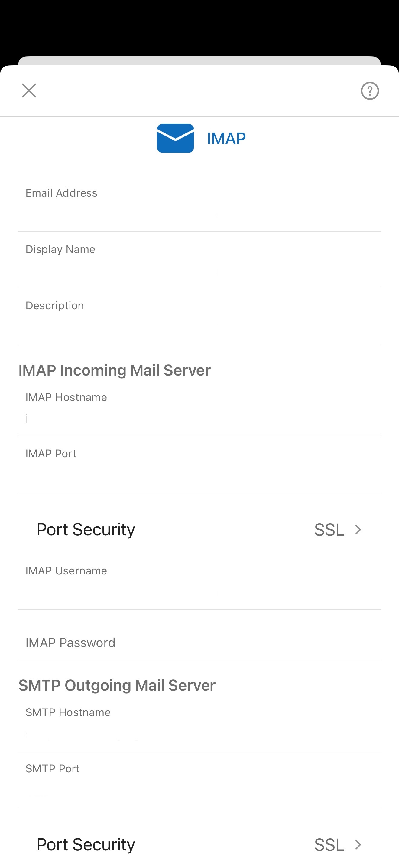Close the IMAP account setup sheet
399x868 pixels.
[x=29, y=90]
